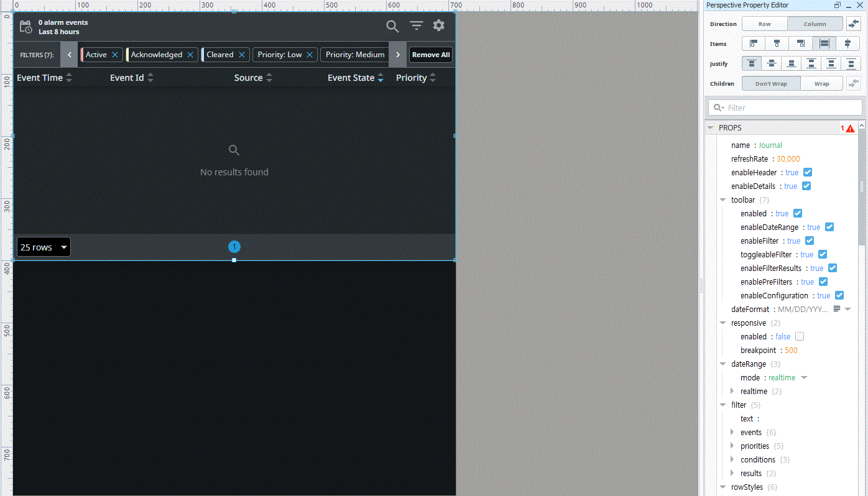Click the journal search magnifier icon
This screenshot has width=868, height=496.
pyautogui.click(x=392, y=26)
